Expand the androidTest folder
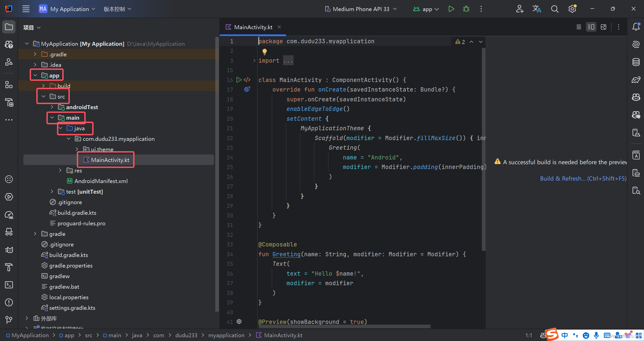The image size is (644, 341). click(x=52, y=107)
